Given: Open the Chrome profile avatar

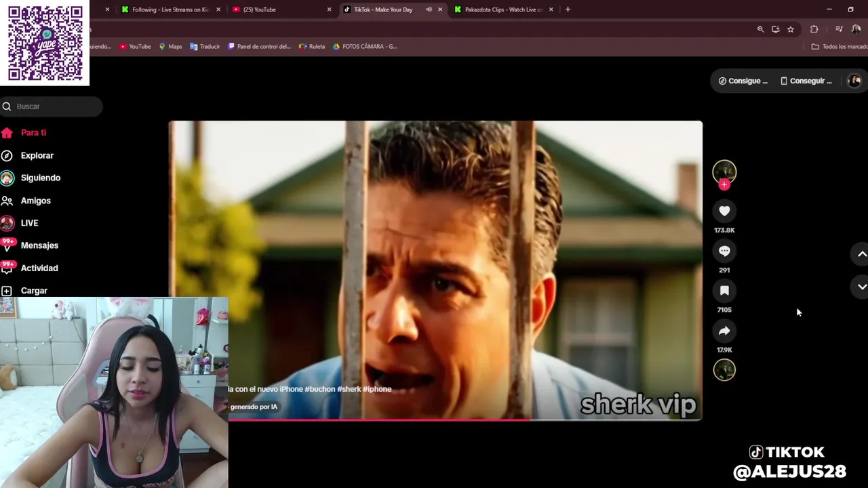Looking at the screenshot, I should 856,29.
